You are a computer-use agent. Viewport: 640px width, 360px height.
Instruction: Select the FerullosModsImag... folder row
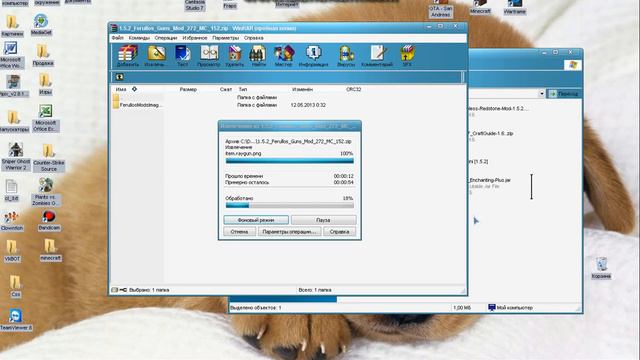[137, 105]
